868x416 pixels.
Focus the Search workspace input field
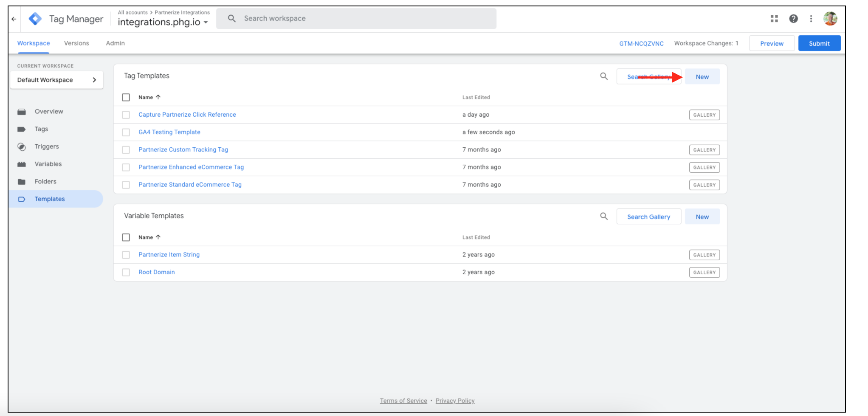point(356,18)
